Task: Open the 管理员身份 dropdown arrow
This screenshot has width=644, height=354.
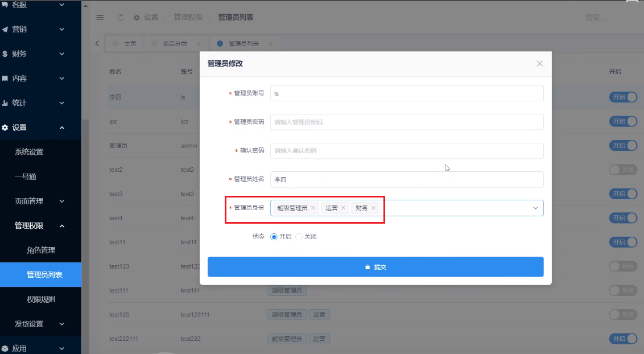Action: coord(535,208)
